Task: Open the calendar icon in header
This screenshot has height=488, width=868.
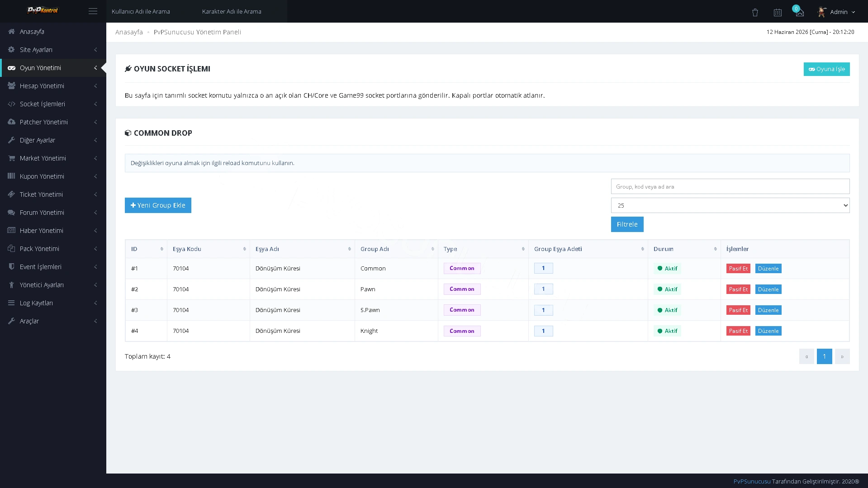Action: 778,12
